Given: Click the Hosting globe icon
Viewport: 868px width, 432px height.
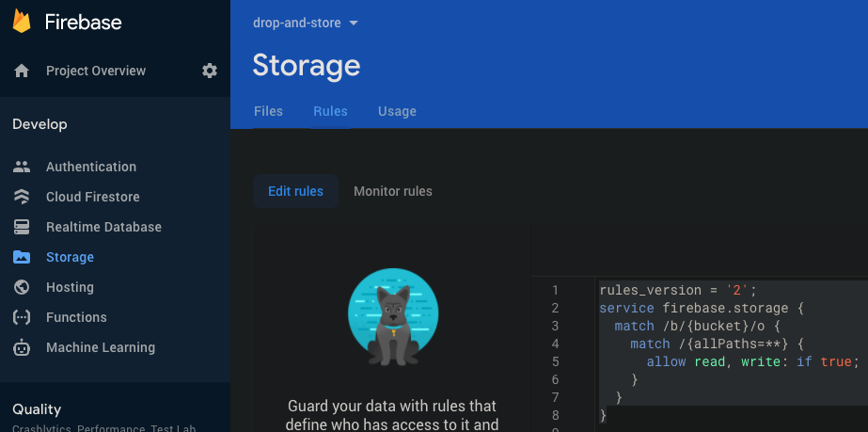Looking at the screenshot, I should pyautogui.click(x=22, y=287).
